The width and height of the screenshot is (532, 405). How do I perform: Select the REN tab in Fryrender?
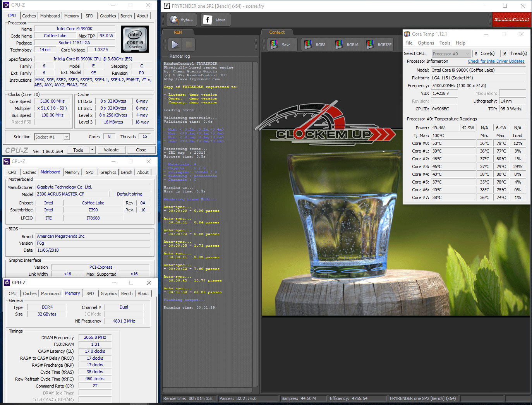click(x=178, y=33)
